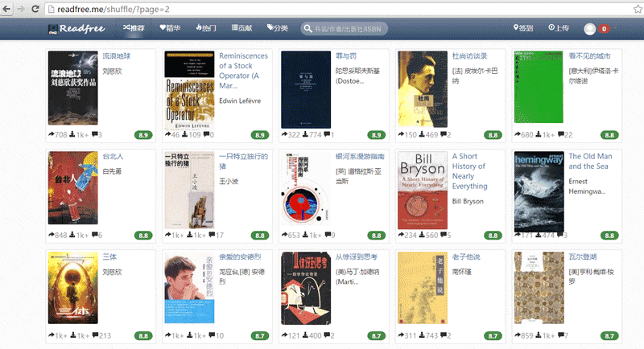Click the comment icon on 三体 card
Viewport: 644px width, 349px height.
point(95,335)
